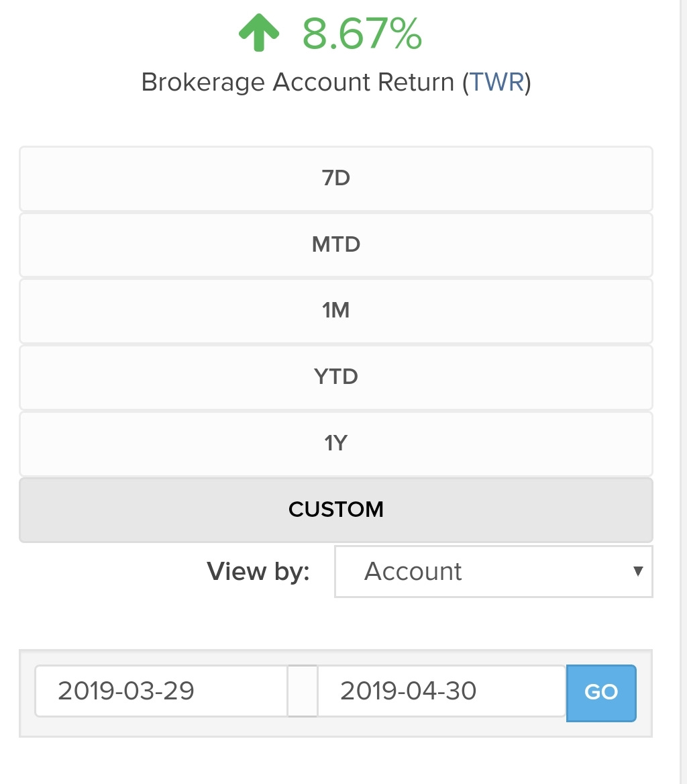The width and height of the screenshot is (687, 784).
Task: Click the Brokerage Account Return heading
Action: click(x=335, y=82)
